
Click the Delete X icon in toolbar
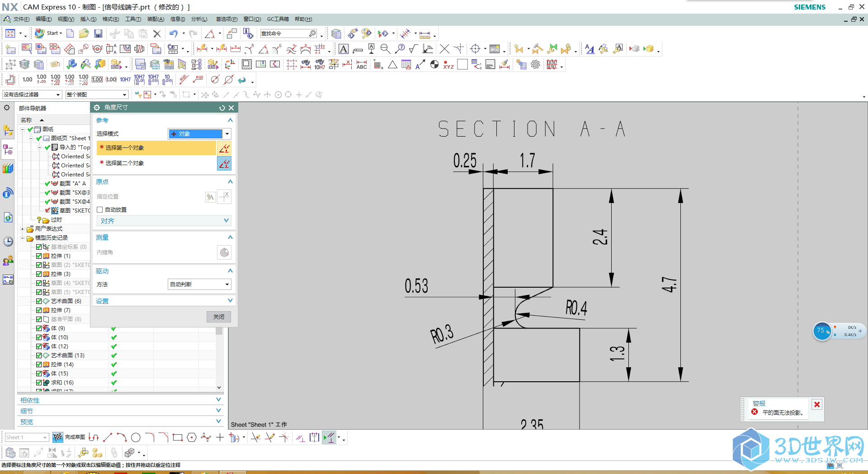(x=157, y=33)
